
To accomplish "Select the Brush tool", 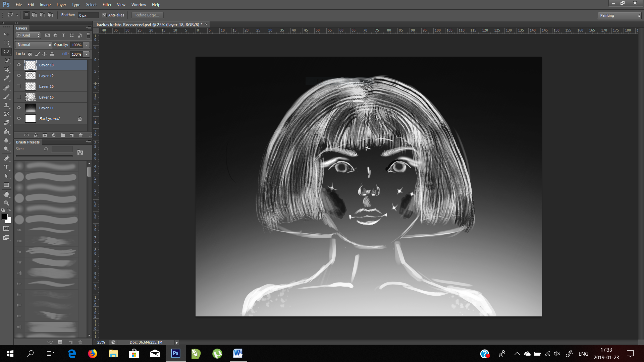I will click(x=6, y=97).
